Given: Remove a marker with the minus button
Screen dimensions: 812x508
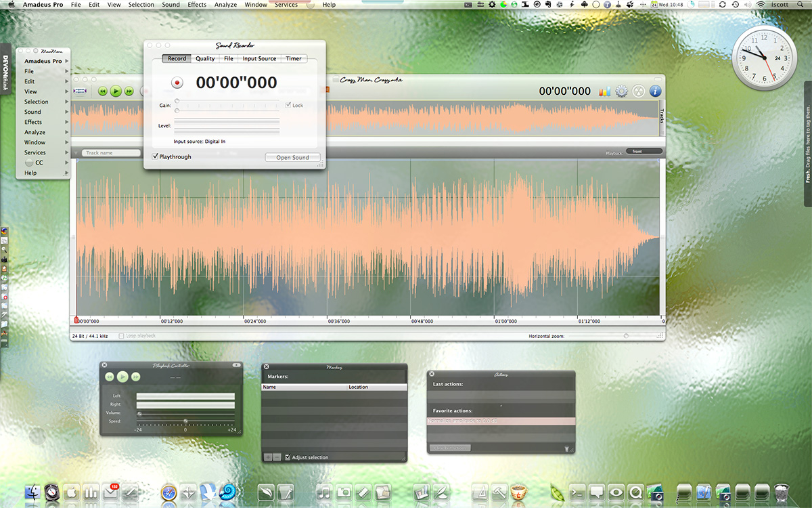Looking at the screenshot, I should coord(277,457).
